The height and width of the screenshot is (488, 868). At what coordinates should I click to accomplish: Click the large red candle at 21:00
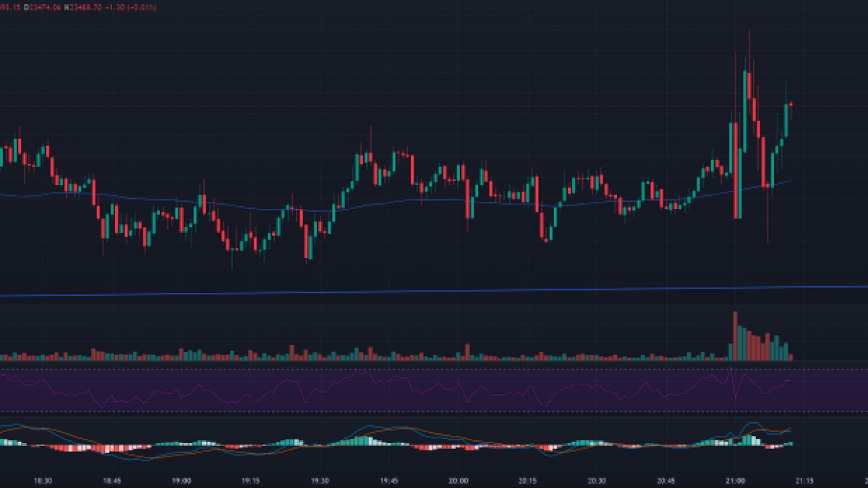(736, 170)
